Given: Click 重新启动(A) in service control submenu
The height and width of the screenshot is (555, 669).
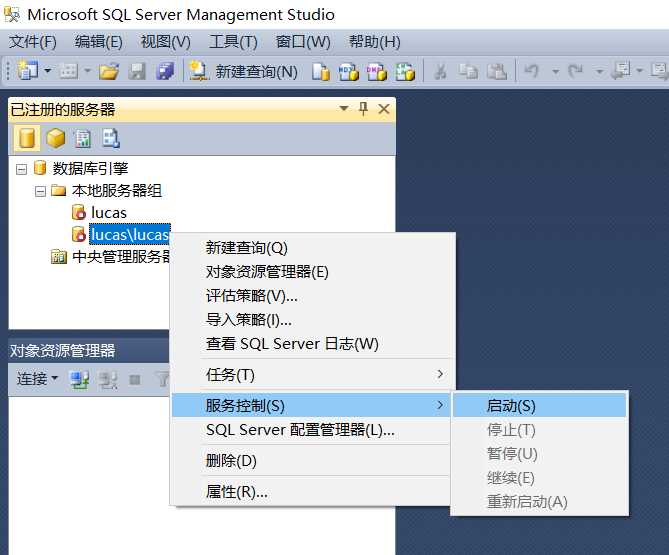Looking at the screenshot, I should [540, 502].
